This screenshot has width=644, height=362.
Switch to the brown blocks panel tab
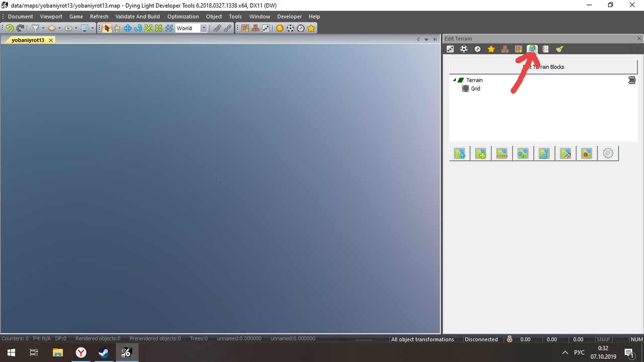pyautogui.click(x=505, y=49)
